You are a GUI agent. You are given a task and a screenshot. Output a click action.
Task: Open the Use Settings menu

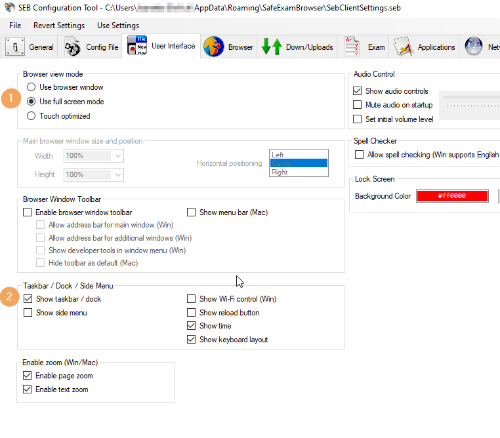(x=118, y=25)
